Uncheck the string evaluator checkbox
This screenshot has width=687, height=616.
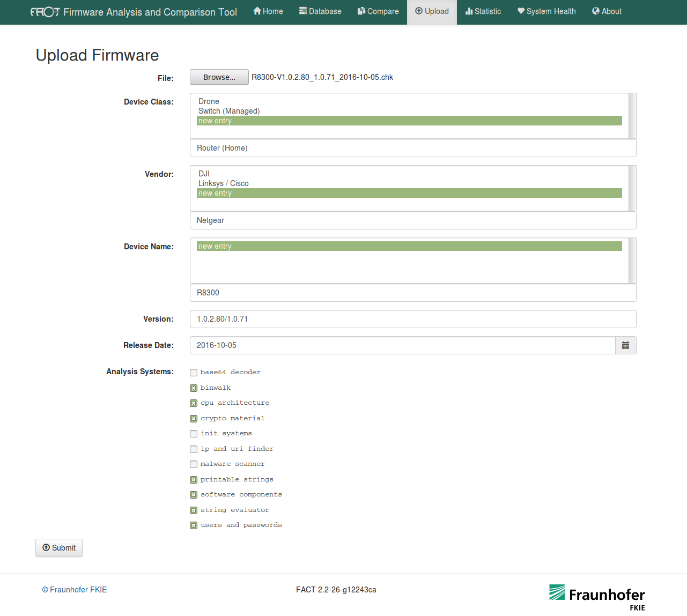(194, 510)
